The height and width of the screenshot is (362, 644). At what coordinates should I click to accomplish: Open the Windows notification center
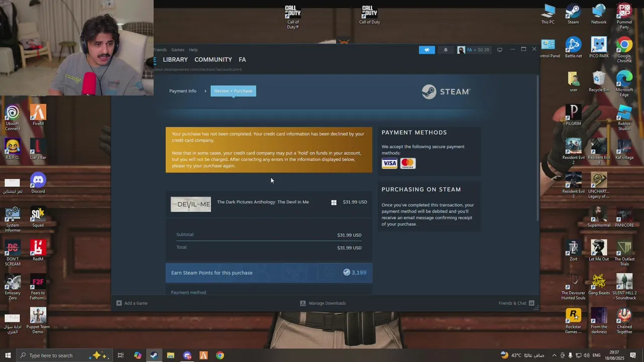coord(633,355)
